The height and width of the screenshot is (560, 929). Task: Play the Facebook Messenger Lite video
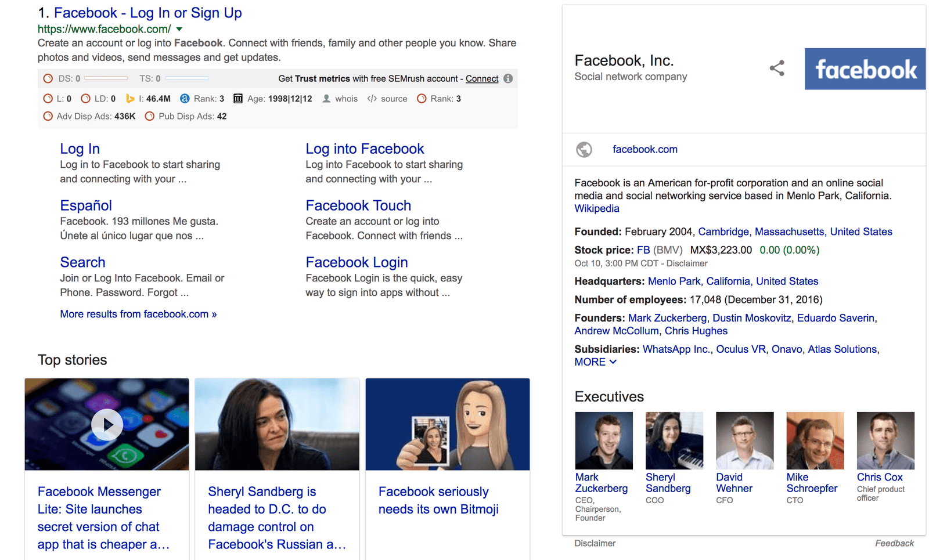107,424
